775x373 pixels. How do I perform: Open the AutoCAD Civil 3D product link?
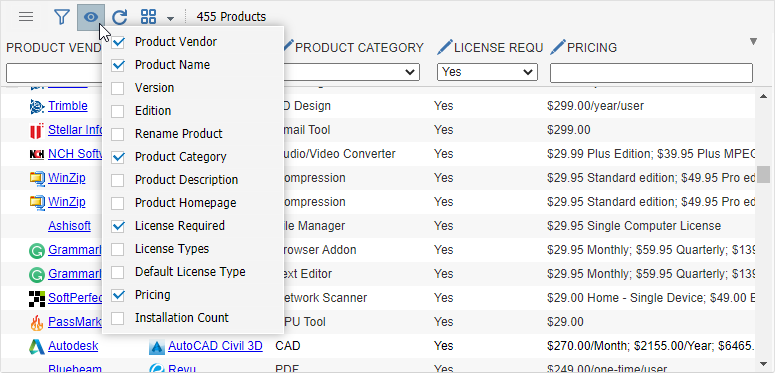pos(215,346)
